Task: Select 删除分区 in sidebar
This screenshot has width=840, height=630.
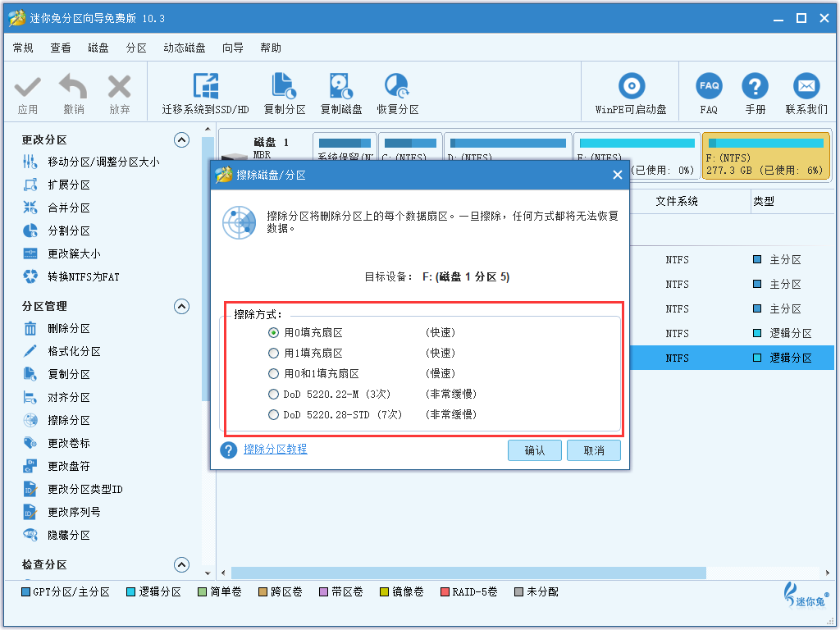Action: tap(57, 328)
